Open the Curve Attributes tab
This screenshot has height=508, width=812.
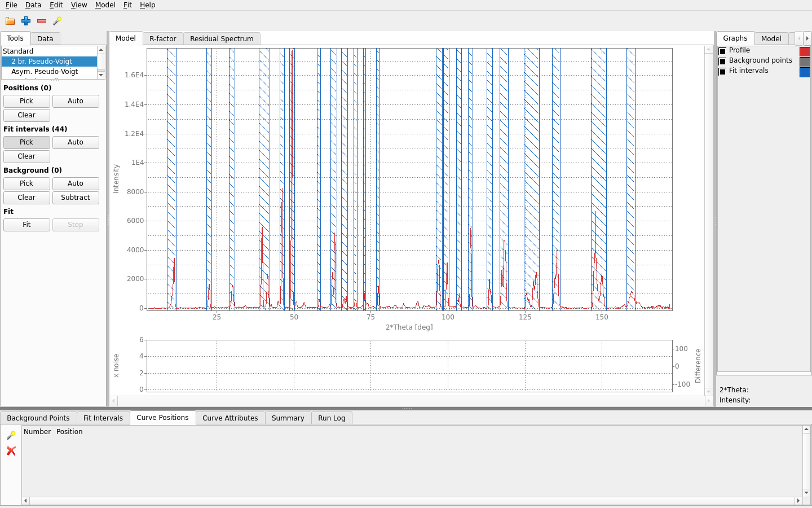click(230, 418)
